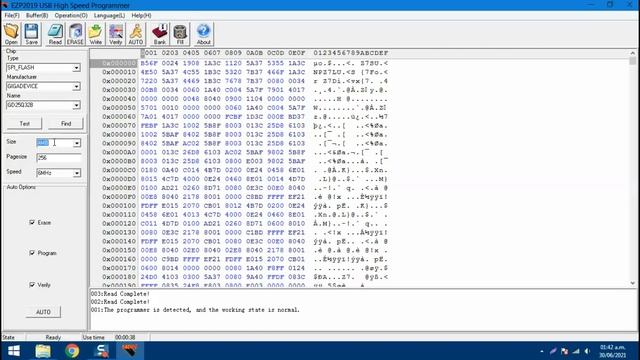Fill the buffer using the Fill icon
Screen dimensions: 640x360
[180, 34]
